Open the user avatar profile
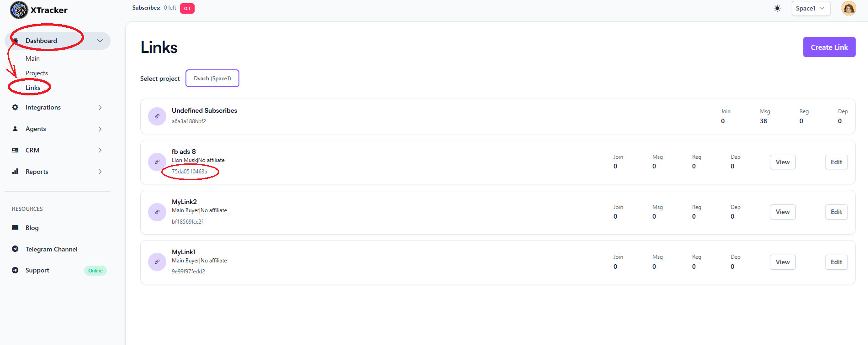This screenshot has height=345, width=868. pos(848,8)
